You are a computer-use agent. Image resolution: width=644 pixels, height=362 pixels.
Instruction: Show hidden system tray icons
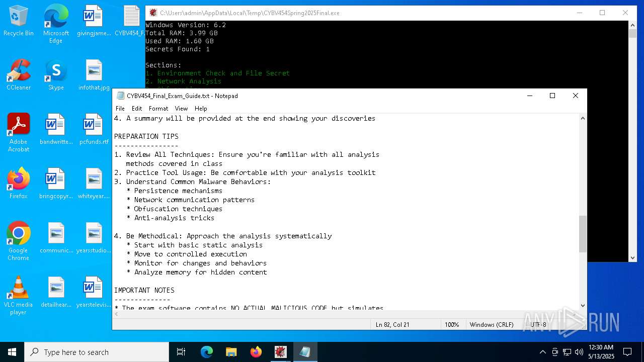542,352
